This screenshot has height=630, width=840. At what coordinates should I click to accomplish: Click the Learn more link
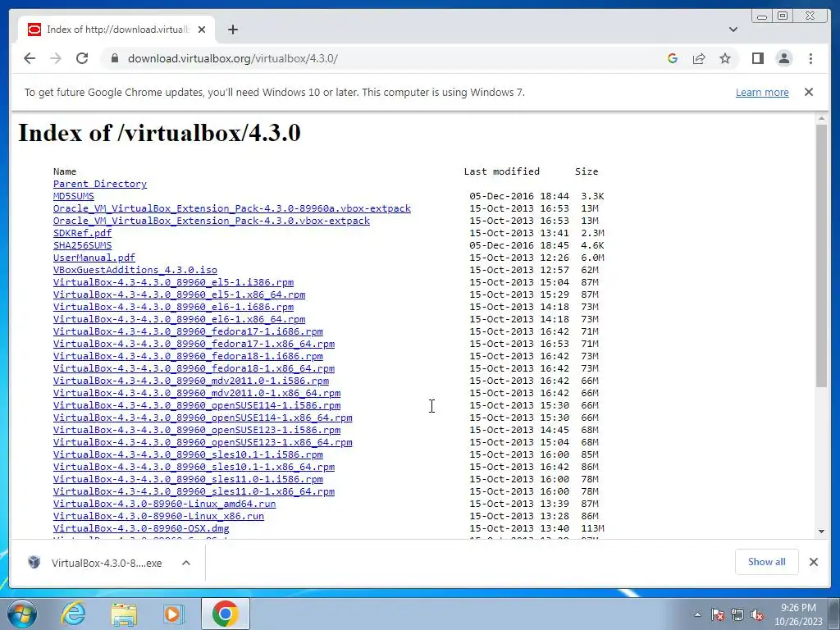[762, 92]
